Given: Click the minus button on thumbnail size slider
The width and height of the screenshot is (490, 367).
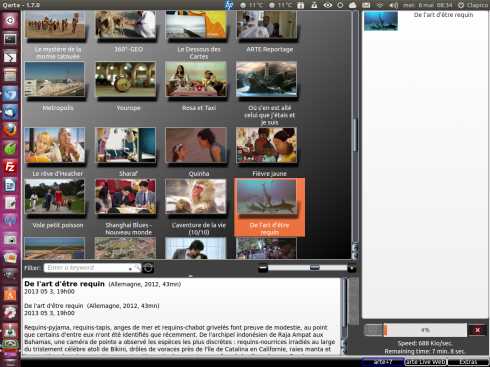Looking at the screenshot, I should 263,268.
